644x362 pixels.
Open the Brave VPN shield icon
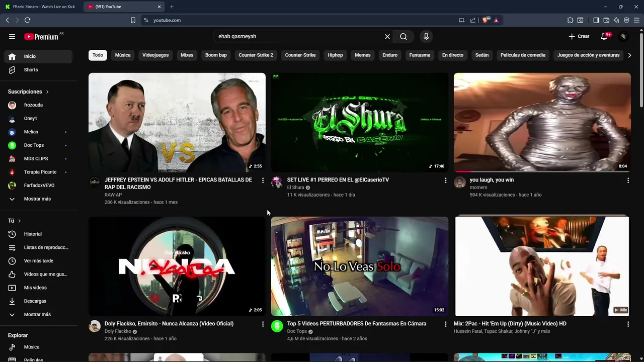(x=626, y=20)
